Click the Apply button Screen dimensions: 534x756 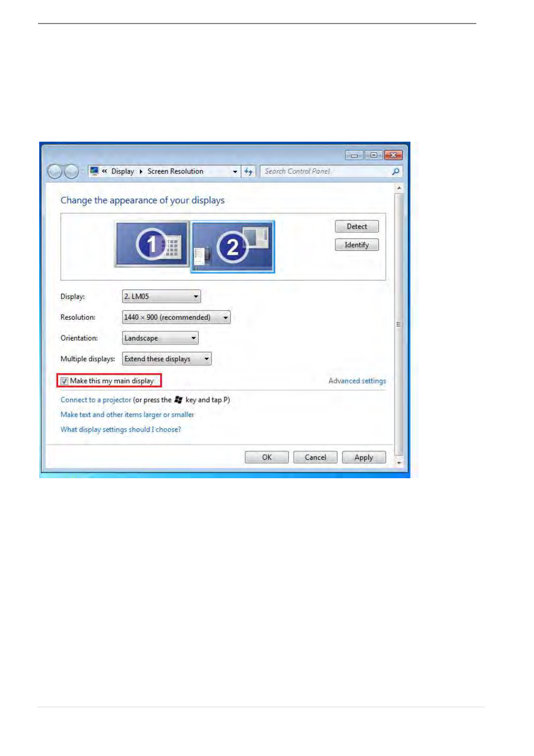[364, 458]
